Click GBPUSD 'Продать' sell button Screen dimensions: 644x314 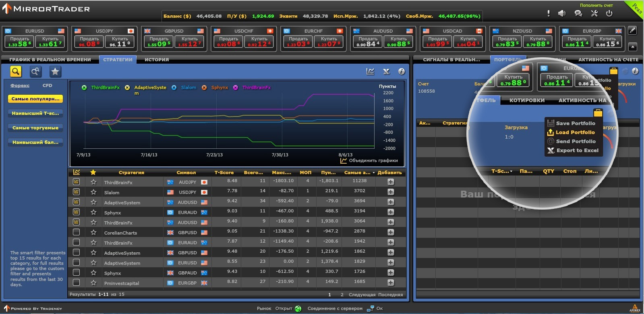tap(159, 42)
